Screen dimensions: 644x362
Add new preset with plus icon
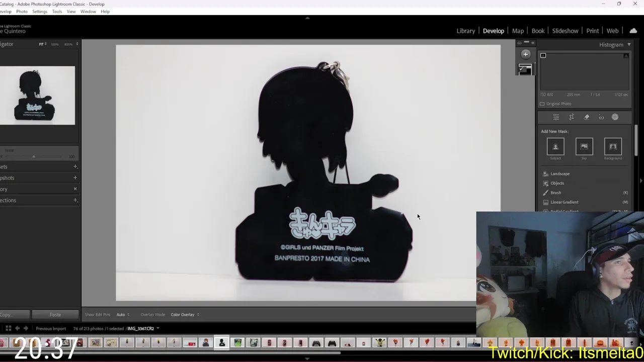[75, 166]
